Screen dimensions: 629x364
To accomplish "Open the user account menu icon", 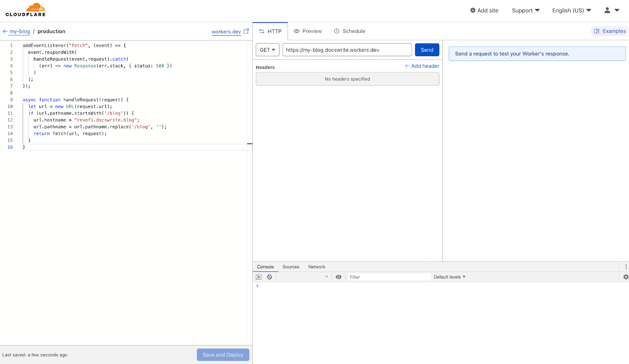I will [607, 10].
